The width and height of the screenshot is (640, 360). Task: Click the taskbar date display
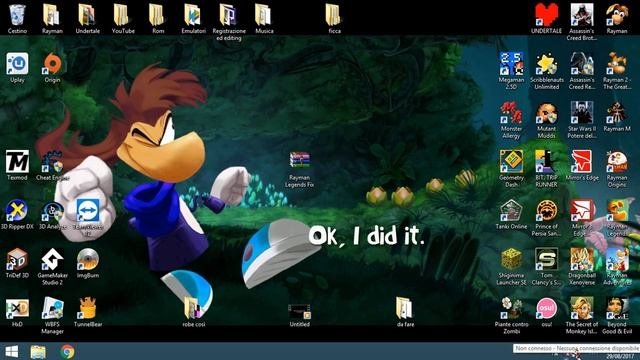click(620, 356)
